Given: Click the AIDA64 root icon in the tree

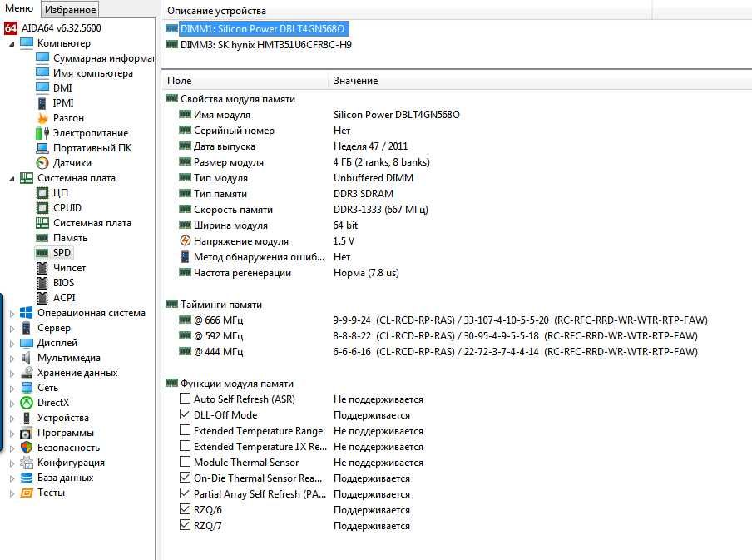Looking at the screenshot, I should pyautogui.click(x=11, y=27).
